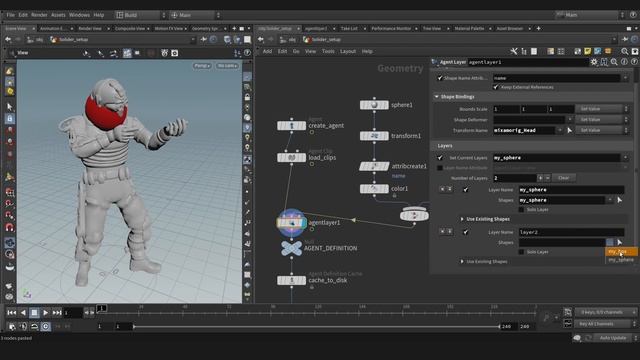This screenshot has width=640, height=360.
Task: Expand Use Existing Shapes under layer2
Action: [462, 262]
